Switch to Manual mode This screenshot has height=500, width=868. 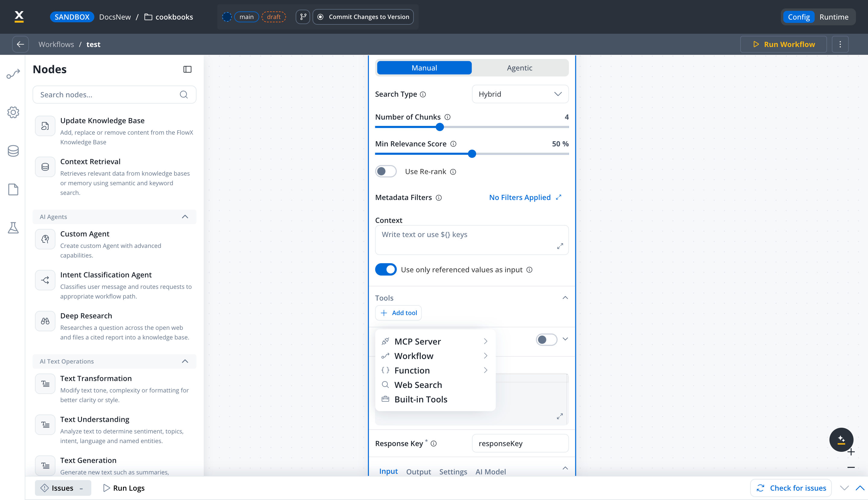coord(424,68)
